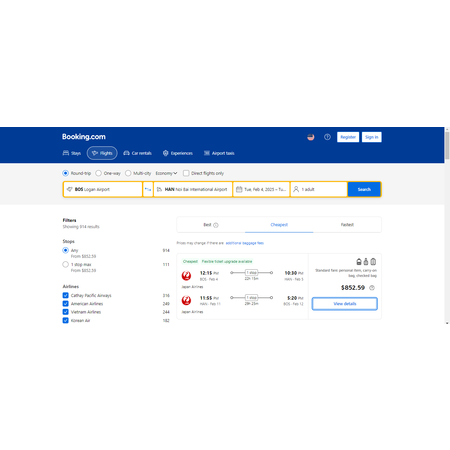The height and width of the screenshot is (450, 450).
Task: Open the US flag language and currency selector
Action: [311, 137]
